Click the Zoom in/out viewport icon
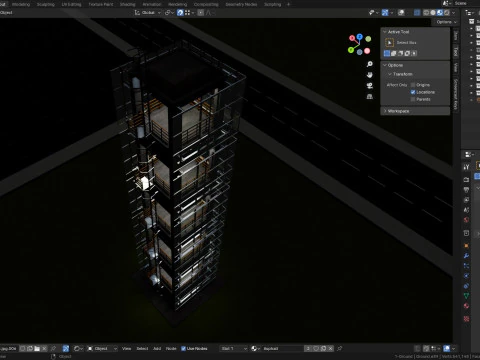This screenshot has height=360, width=480. pos(369,64)
